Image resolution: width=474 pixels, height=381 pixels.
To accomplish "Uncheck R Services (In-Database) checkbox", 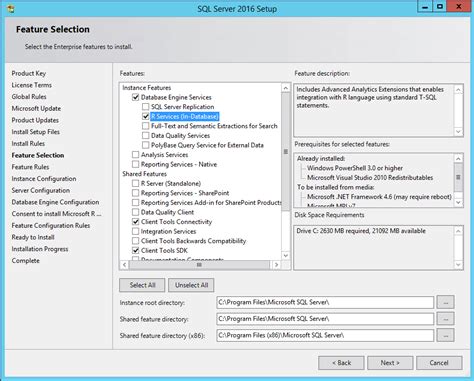I will tap(145, 116).
